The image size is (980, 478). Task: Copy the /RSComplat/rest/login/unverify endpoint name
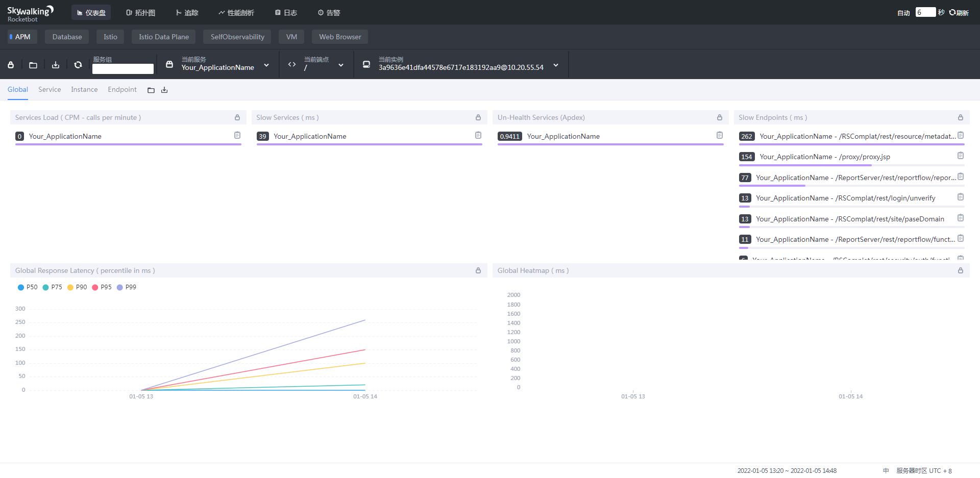click(961, 197)
